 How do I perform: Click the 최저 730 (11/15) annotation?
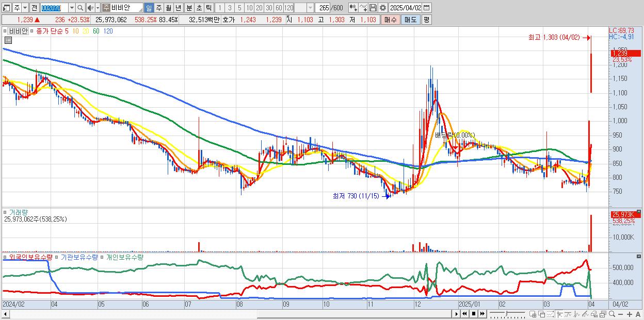[x=356, y=196]
